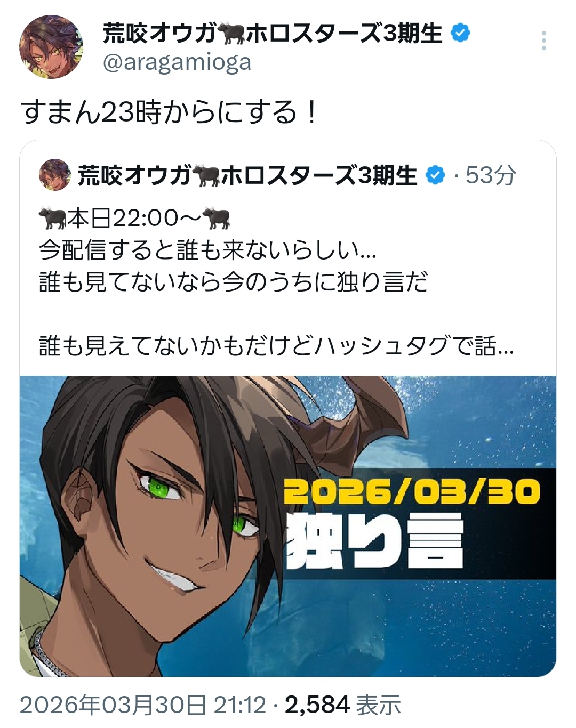Tap the ox emoji in the quoted tweet name
Viewport: 576px width, 728px height.
(x=206, y=175)
